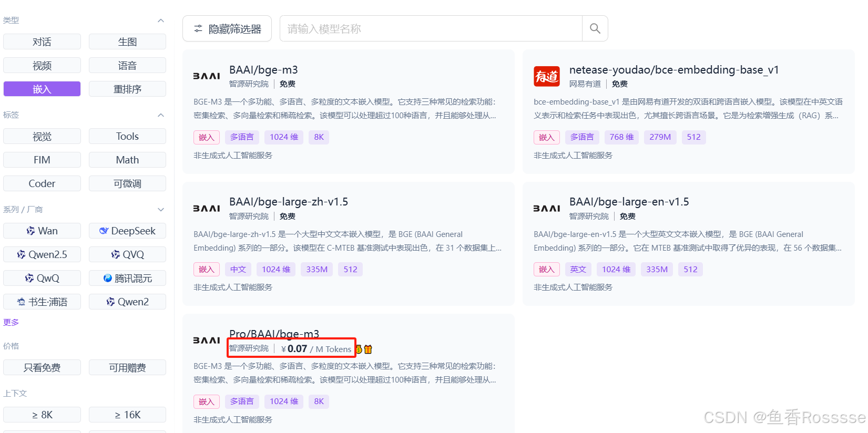Filter by DeepSeek series

click(x=127, y=231)
